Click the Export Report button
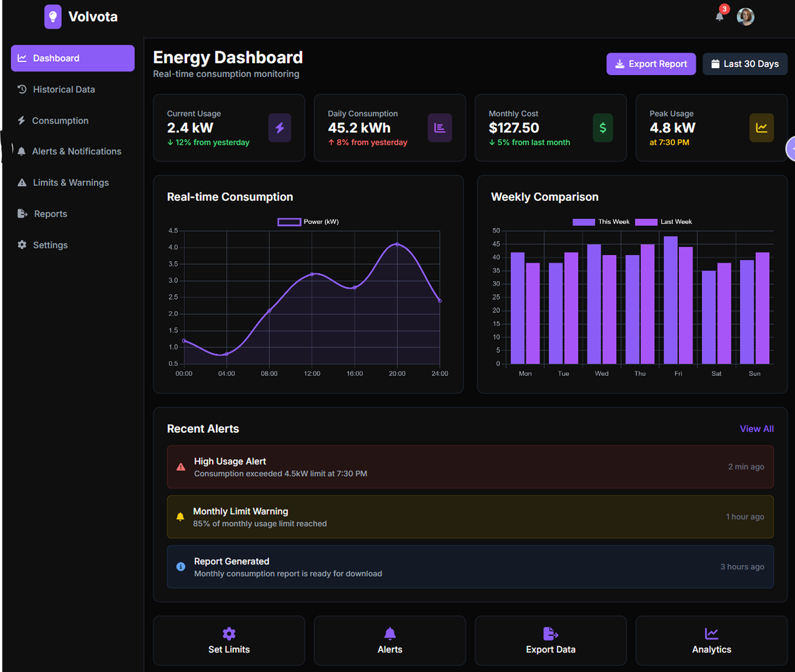Screen dimensions: 795x672 click(x=651, y=64)
